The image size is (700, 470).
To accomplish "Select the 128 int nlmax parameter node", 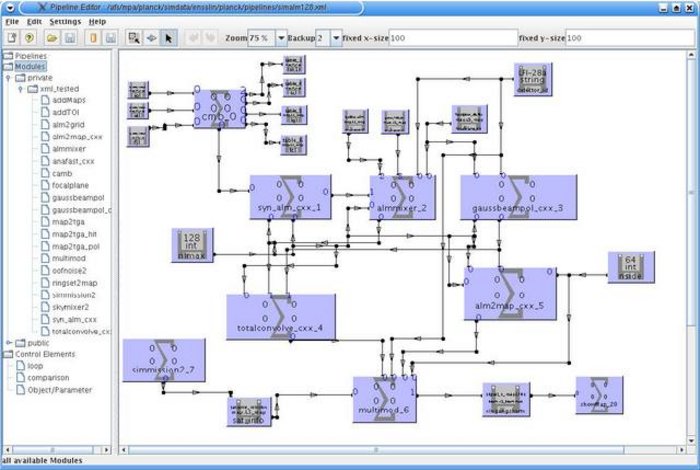I will click(x=192, y=245).
